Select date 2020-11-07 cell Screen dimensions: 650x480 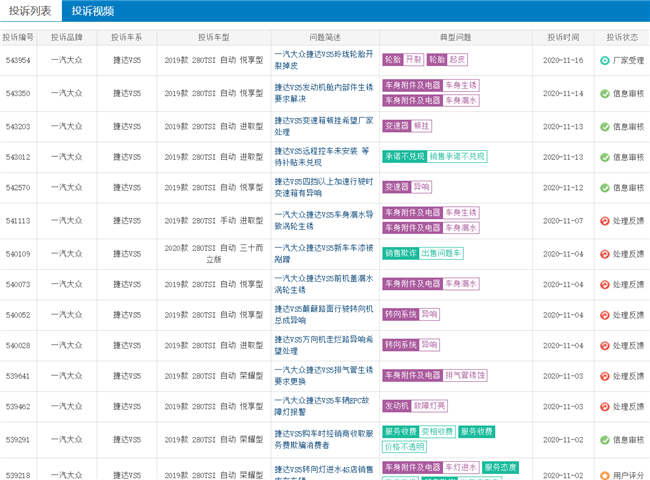[x=563, y=221]
